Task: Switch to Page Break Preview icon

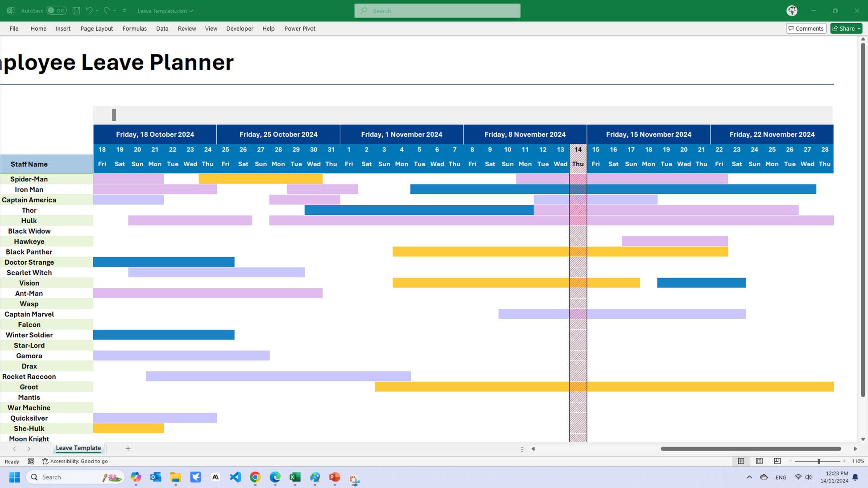Action: (777, 461)
